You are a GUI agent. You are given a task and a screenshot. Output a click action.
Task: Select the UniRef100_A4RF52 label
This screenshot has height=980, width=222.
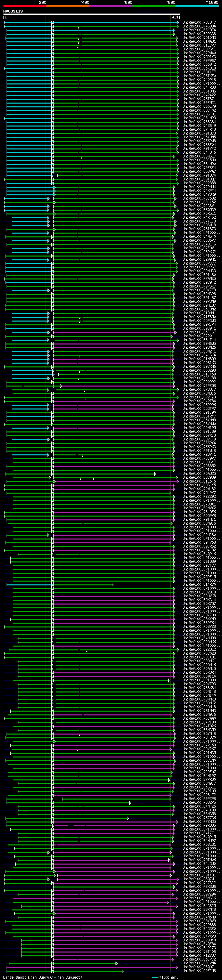tap(199, 217)
